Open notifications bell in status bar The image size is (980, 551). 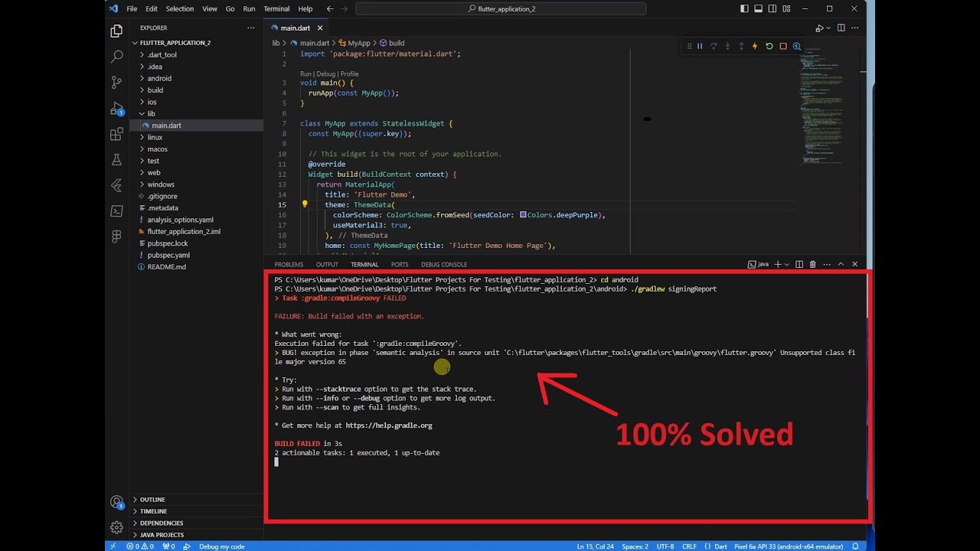pos(854,546)
